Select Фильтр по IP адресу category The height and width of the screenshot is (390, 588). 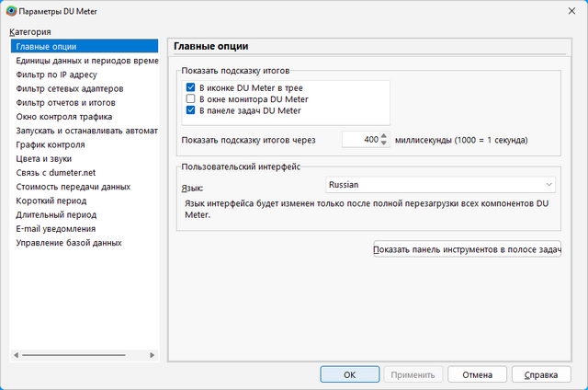[x=56, y=75]
